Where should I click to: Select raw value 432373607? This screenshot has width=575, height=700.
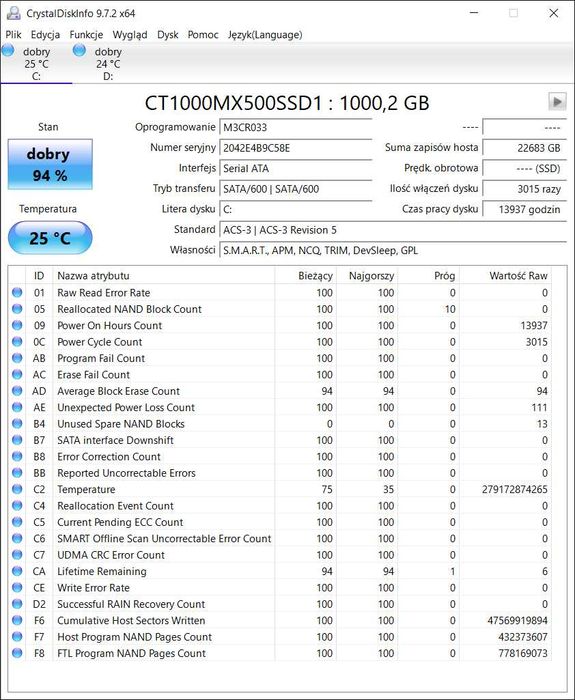pos(523,637)
